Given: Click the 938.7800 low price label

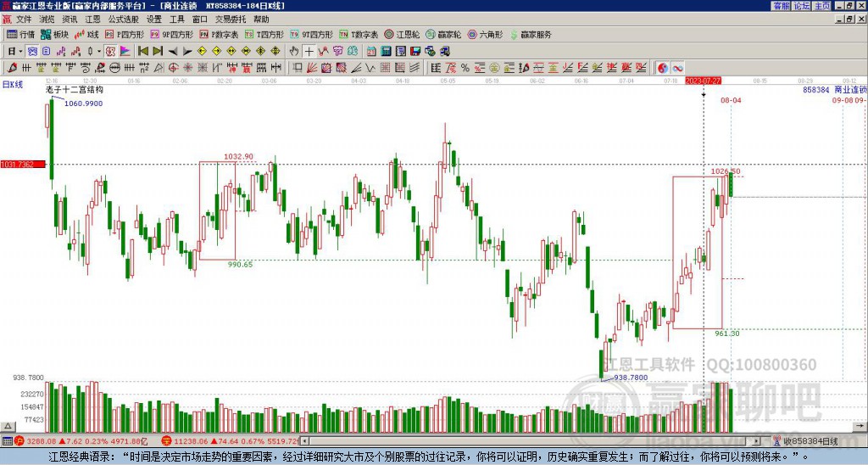Looking at the screenshot, I should 631,378.
